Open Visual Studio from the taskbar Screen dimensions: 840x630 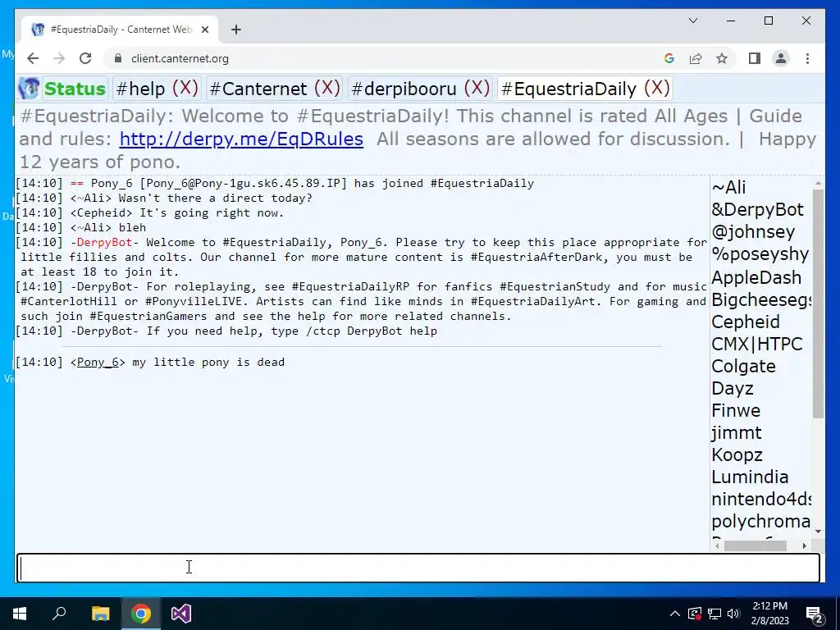pyautogui.click(x=181, y=614)
